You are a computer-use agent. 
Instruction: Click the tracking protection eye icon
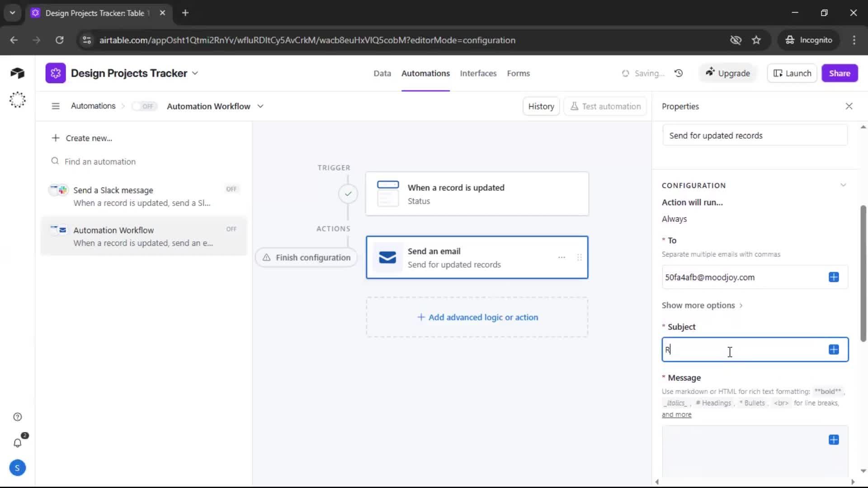(x=736, y=40)
